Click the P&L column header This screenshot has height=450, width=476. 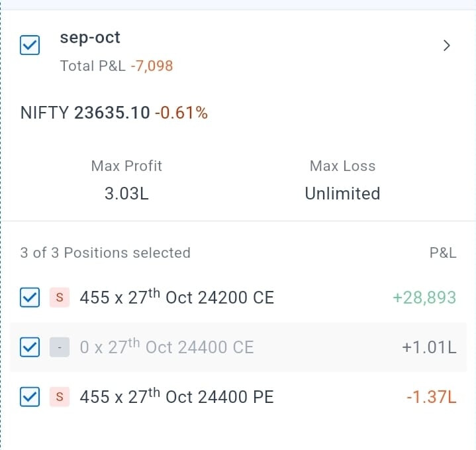click(443, 253)
